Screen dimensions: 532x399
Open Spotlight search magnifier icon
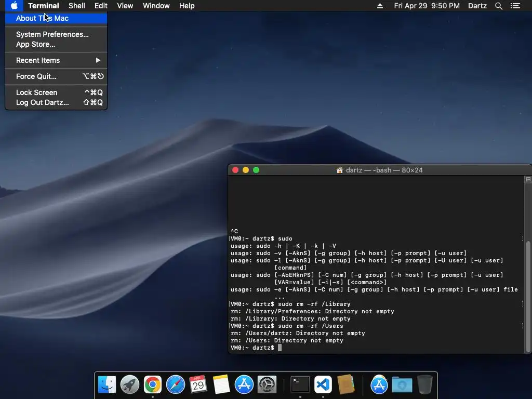pyautogui.click(x=498, y=6)
